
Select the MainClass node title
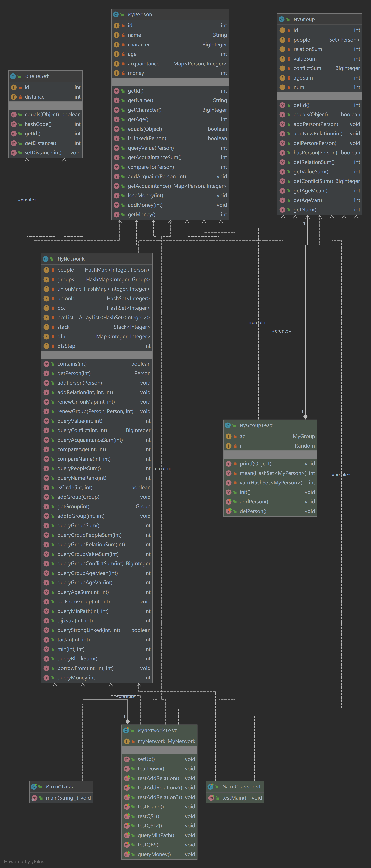point(59,786)
